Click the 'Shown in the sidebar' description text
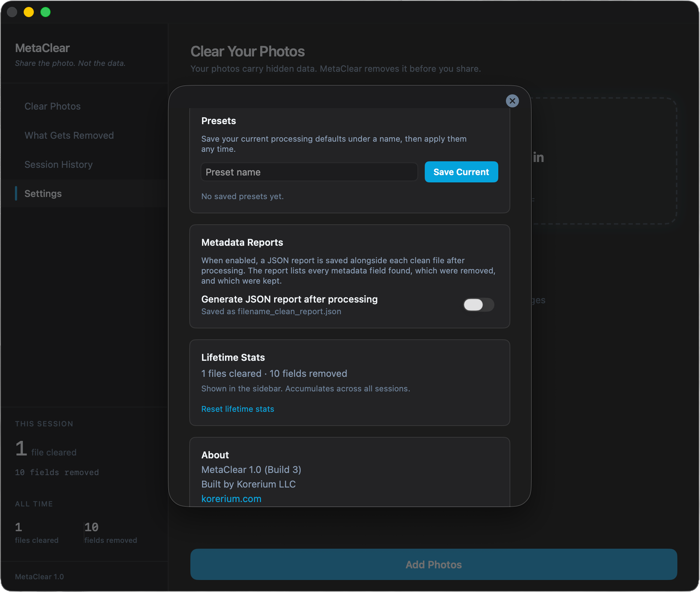This screenshot has height=592, width=700. [x=305, y=389]
